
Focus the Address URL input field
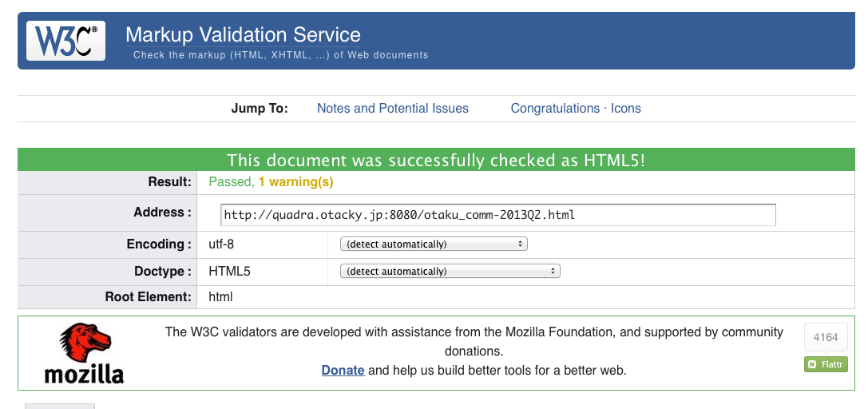coord(498,215)
